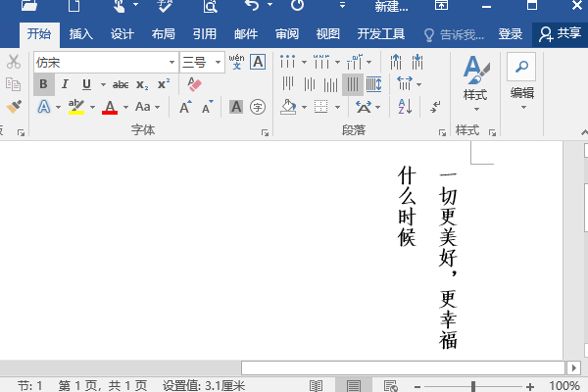Click the Format Painter brush icon
This screenshot has width=588, height=392.
[13, 106]
